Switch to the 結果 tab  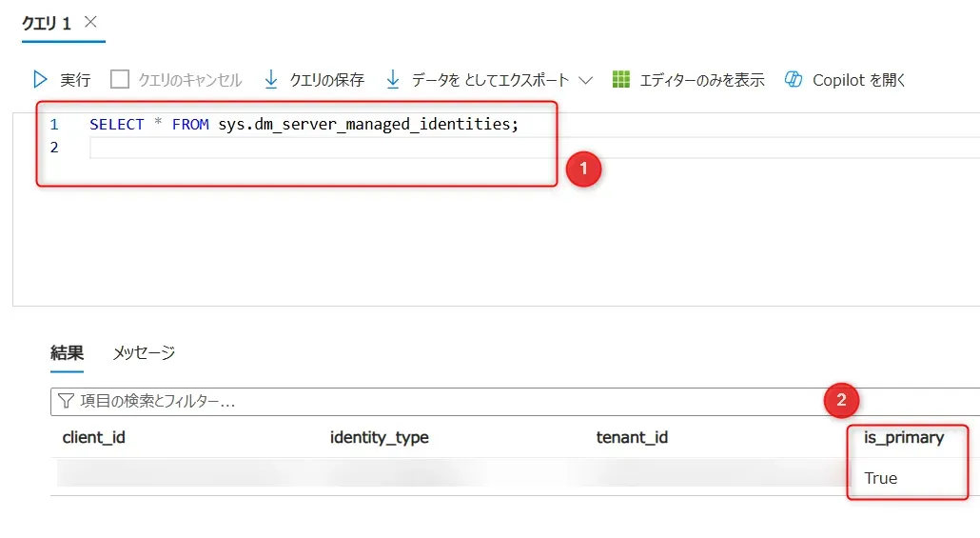67,353
